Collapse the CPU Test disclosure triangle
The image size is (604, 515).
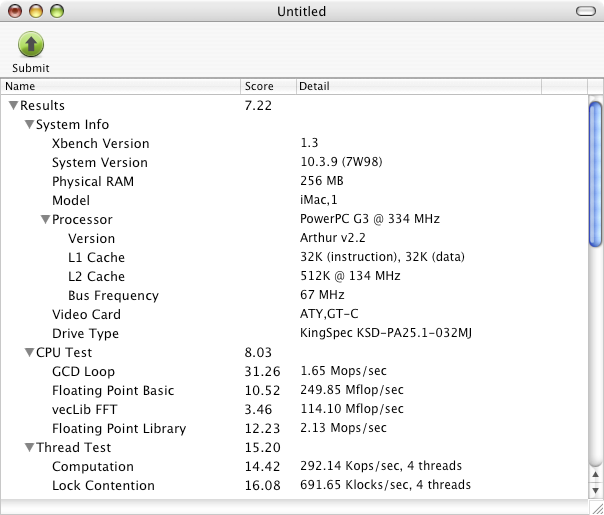point(29,352)
